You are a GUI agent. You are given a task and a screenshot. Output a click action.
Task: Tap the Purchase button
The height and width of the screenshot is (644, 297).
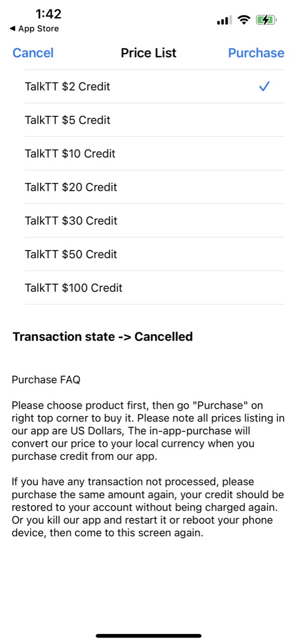[256, 53]
